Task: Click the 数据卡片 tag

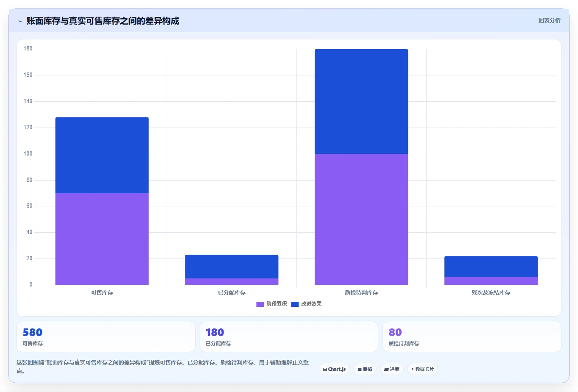Action: (x=422, y=369)
